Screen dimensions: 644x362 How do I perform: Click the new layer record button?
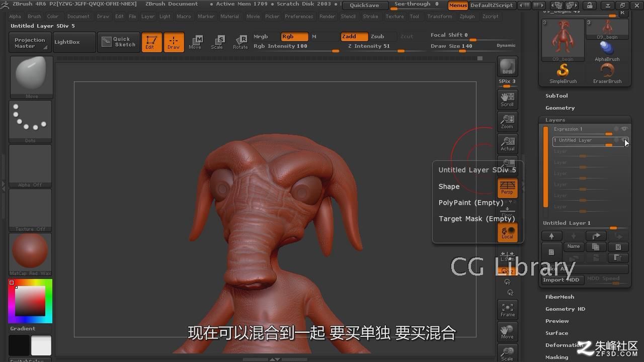[x=551, y=252]
